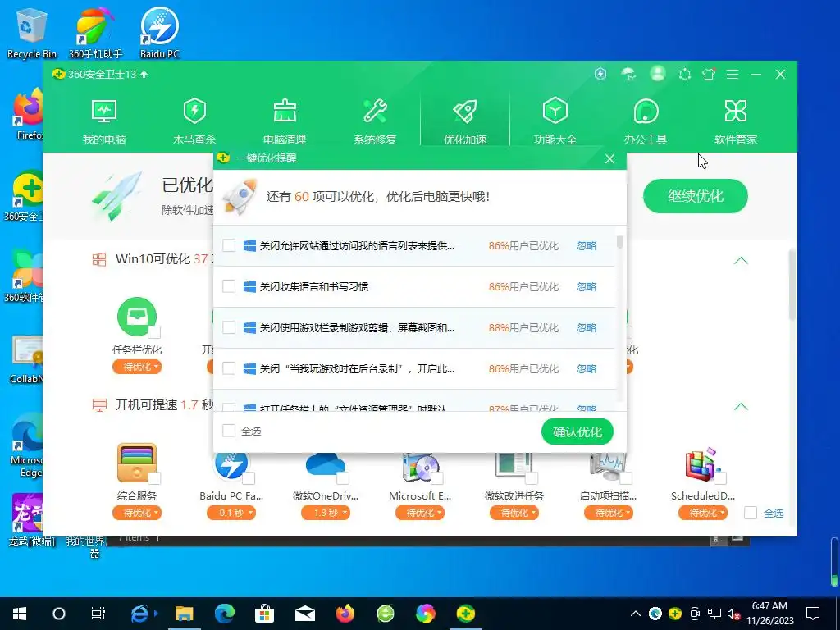Screen dimensions: 840x630
Task: Close the 一键优化提醒 dialog
Action: point(609,158)
